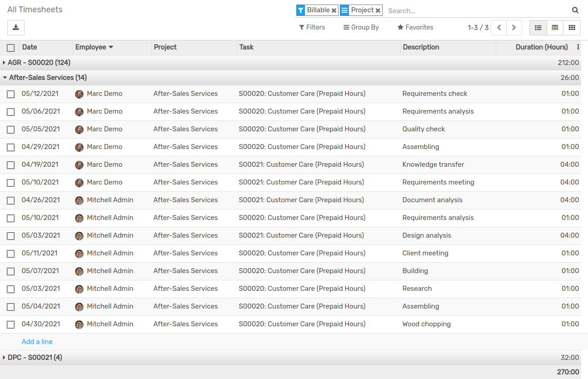Viewport: 588px width, 379px height.
Task: Open the Group By menu
Action: (361, 27)
